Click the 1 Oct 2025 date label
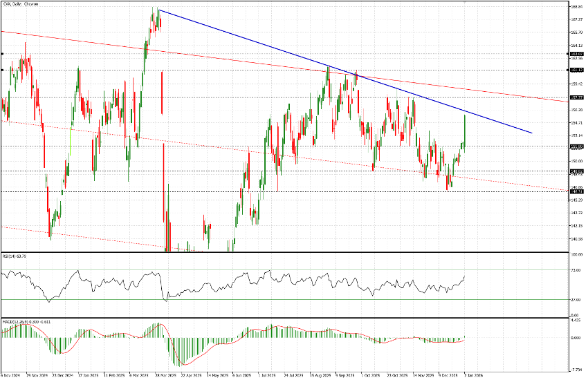This screenshot has width=588, height=380. pyautogui.click(x=371, y=375)
